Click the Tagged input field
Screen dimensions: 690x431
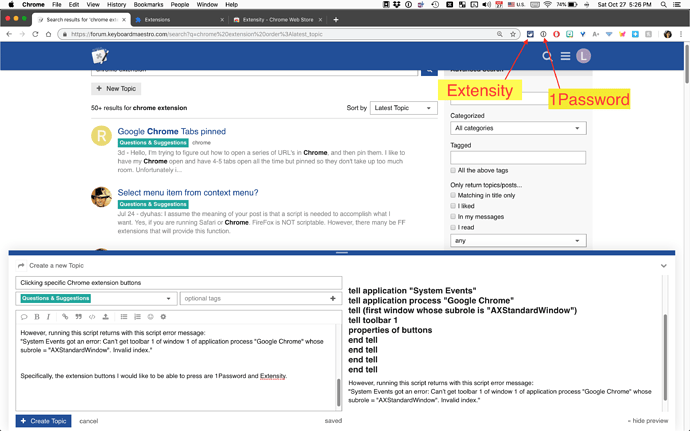tap(518, 158)
